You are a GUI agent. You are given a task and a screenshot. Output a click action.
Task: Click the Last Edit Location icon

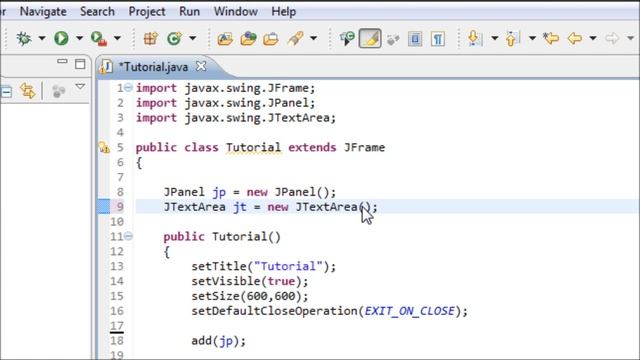tap(551, 38)
